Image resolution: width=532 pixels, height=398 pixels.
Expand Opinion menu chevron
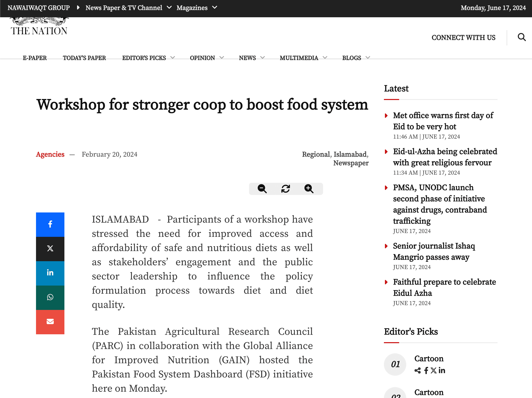(x=222, y=58)
